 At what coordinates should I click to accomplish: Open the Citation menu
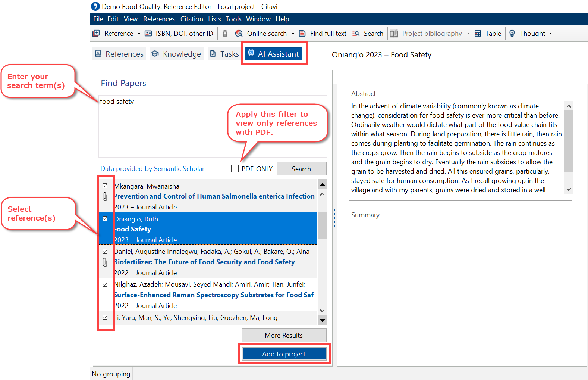pyautogui.click(x=192, y=19)
